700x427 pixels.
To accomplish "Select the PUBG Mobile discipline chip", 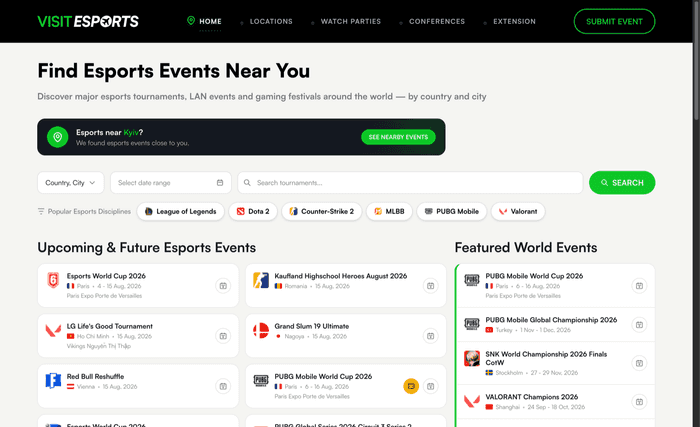I will [451, 211].
